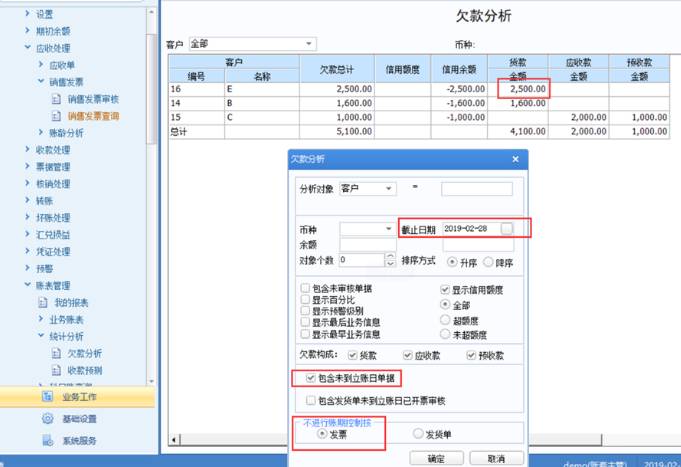Click the field after 分析对象 dash
The height and width of the screenshot is (467, 681).
[477, 189]
